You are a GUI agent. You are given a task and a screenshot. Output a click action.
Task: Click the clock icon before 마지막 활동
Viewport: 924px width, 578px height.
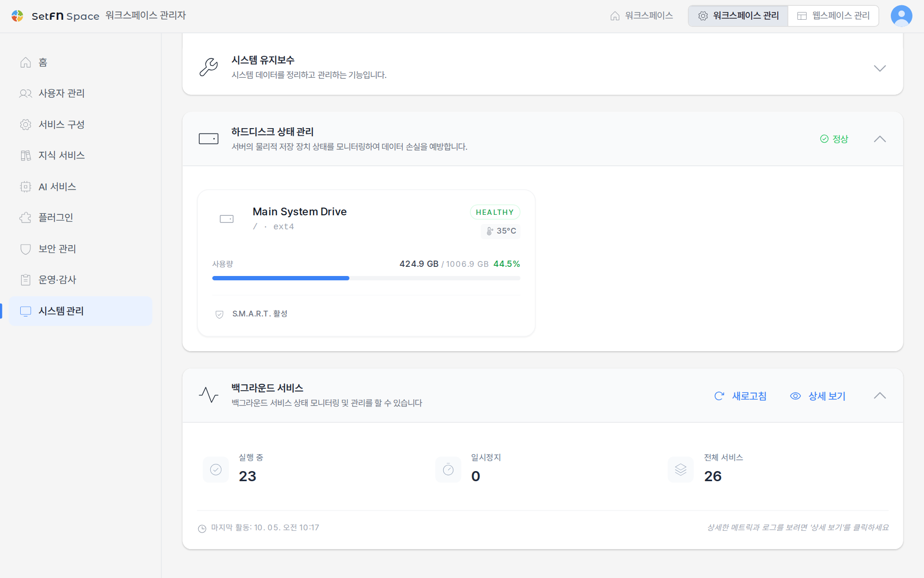point(202,528)
